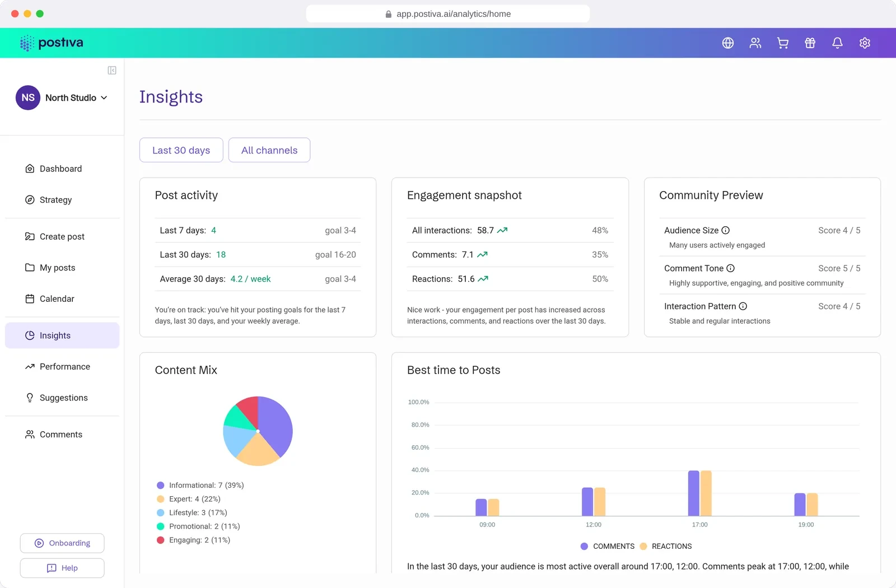Click the browser address bar

[448, 14]
